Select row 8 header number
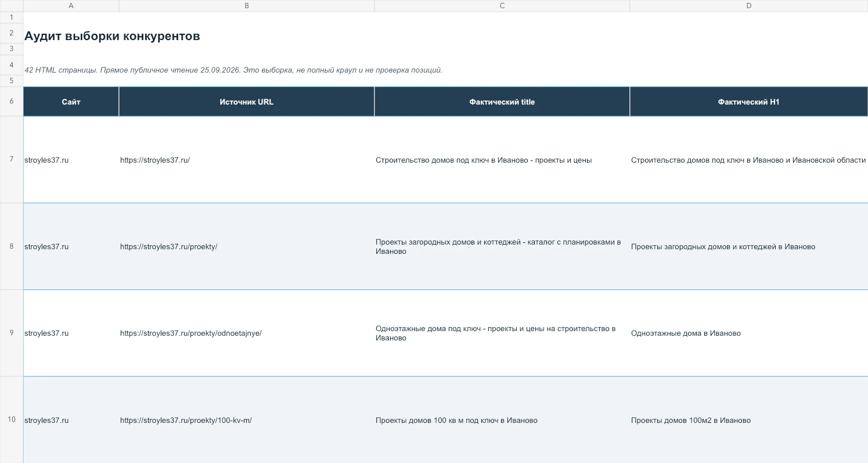 (12, 246)
